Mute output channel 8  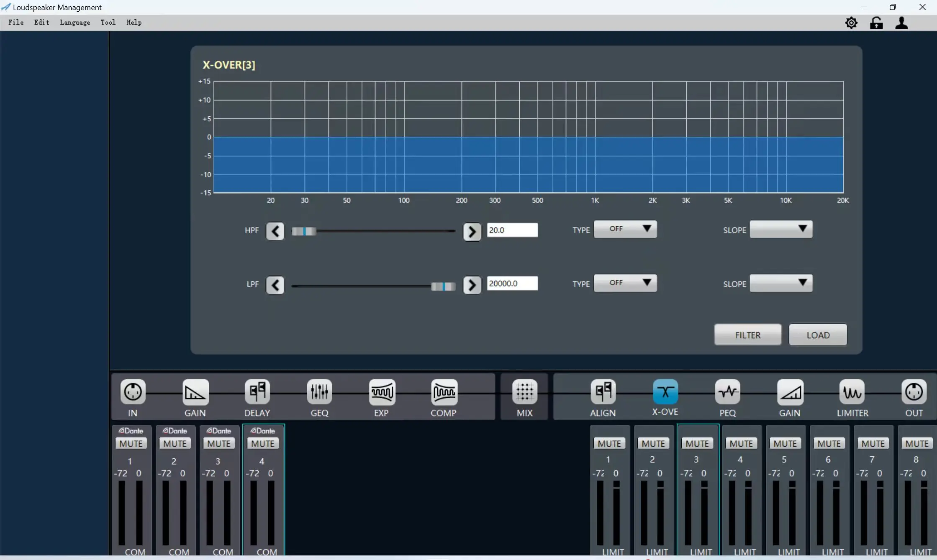(917, 444)
